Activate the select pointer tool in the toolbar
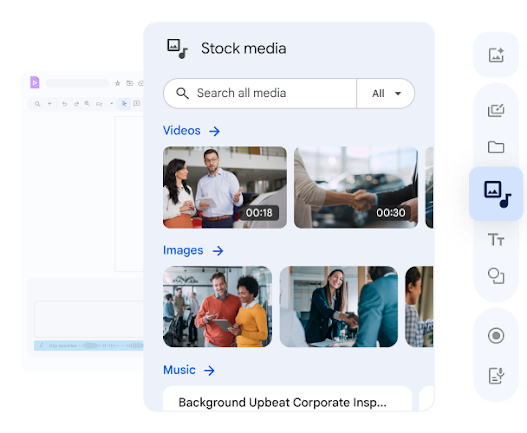This screenshot has height=433, width=527. tap(124, 104)
